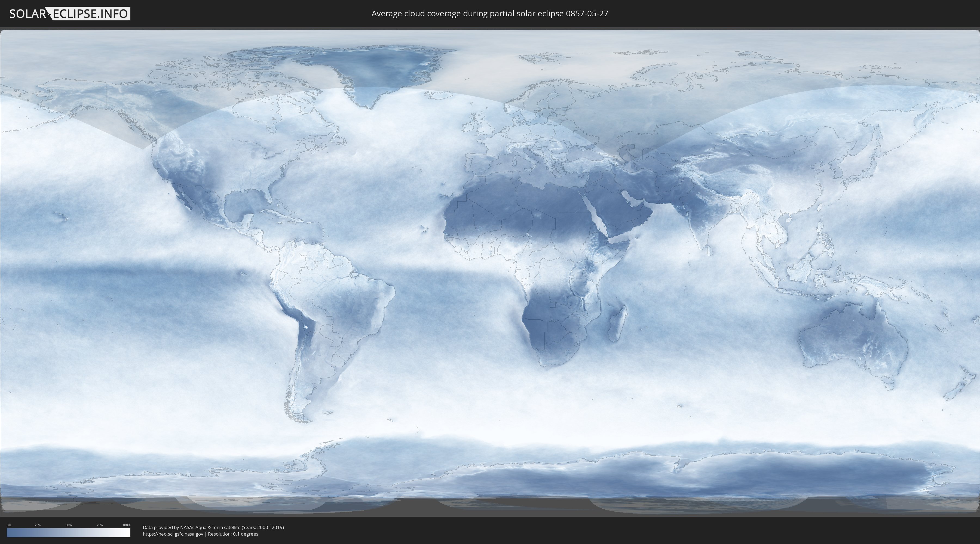This screenshot has width=980, height=544.
Task: Click Madagascar on the cloud map
Action: (617, 323)
